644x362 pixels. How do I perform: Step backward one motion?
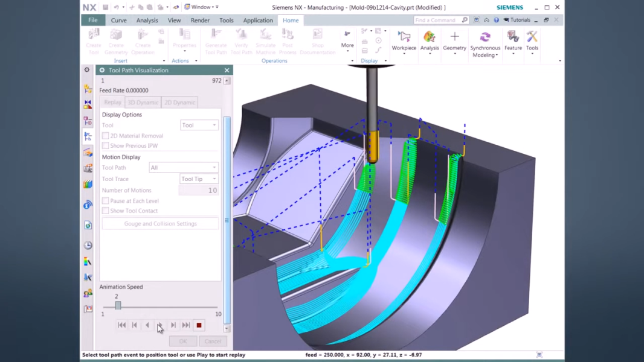[134, 325]
